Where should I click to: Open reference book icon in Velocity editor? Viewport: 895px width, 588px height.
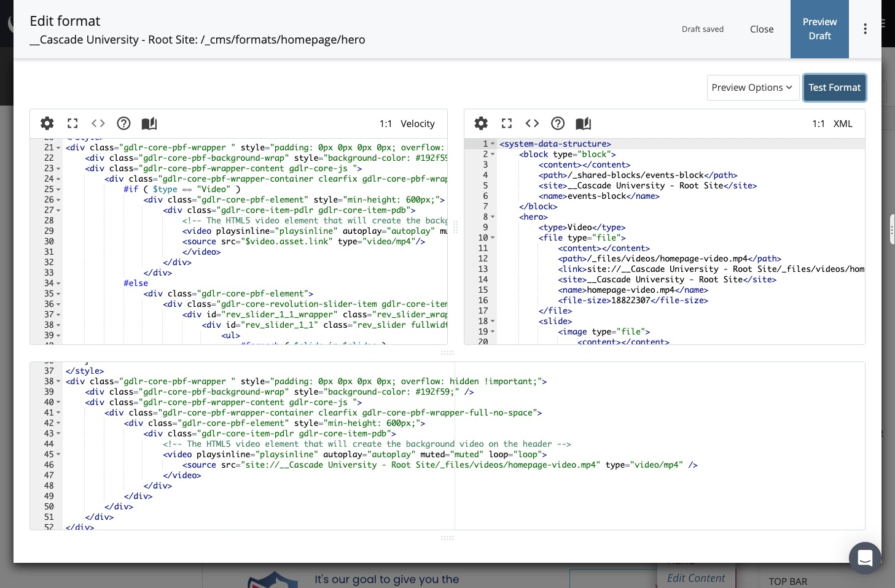point(149,123)
